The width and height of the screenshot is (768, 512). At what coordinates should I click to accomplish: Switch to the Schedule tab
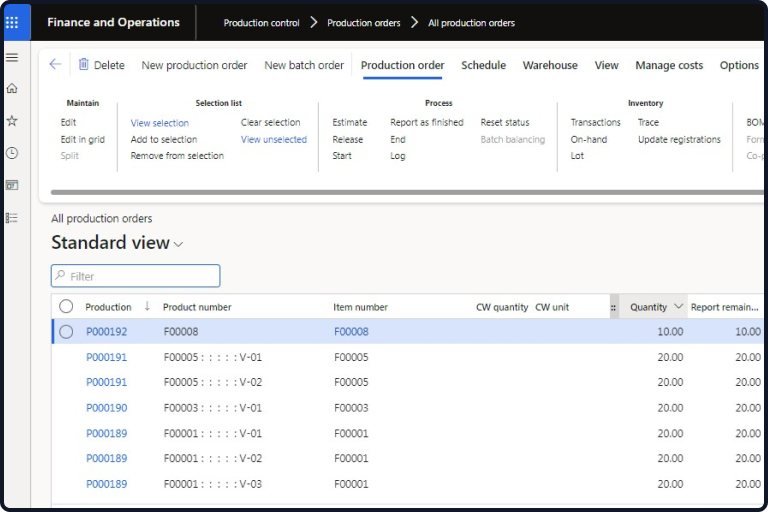click(x=483, y=65)
